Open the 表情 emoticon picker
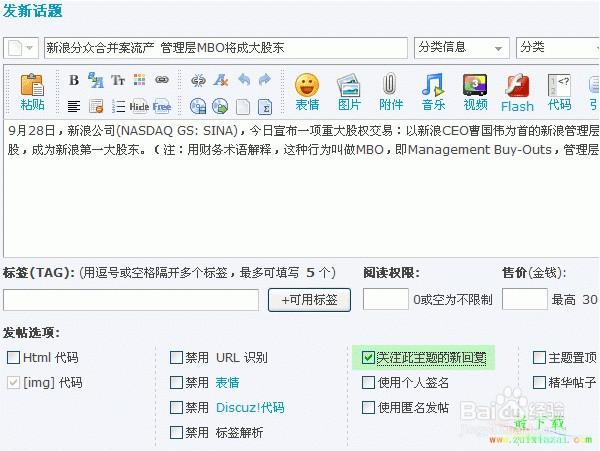This screenshot has height=451, width=600. [x=307, y=92]
